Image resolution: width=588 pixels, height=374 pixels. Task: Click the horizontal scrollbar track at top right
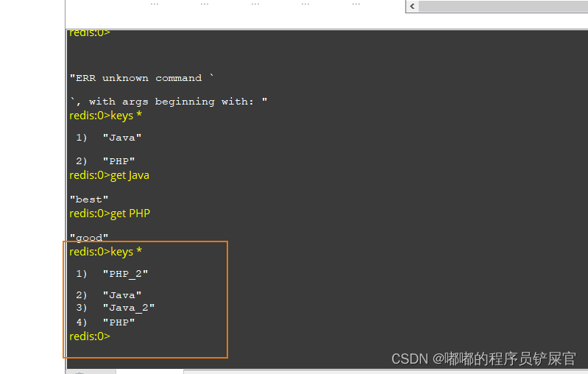click(x=503, y=7)
